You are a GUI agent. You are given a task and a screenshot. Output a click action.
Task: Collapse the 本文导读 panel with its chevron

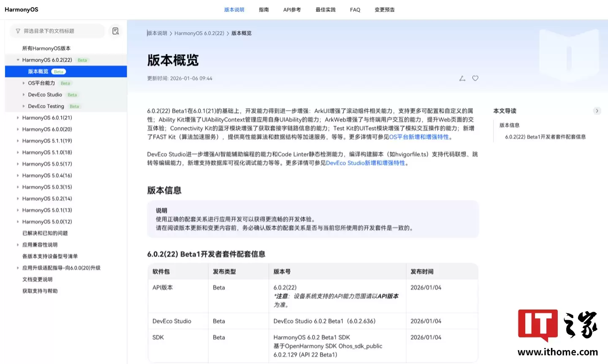[597, 111]
